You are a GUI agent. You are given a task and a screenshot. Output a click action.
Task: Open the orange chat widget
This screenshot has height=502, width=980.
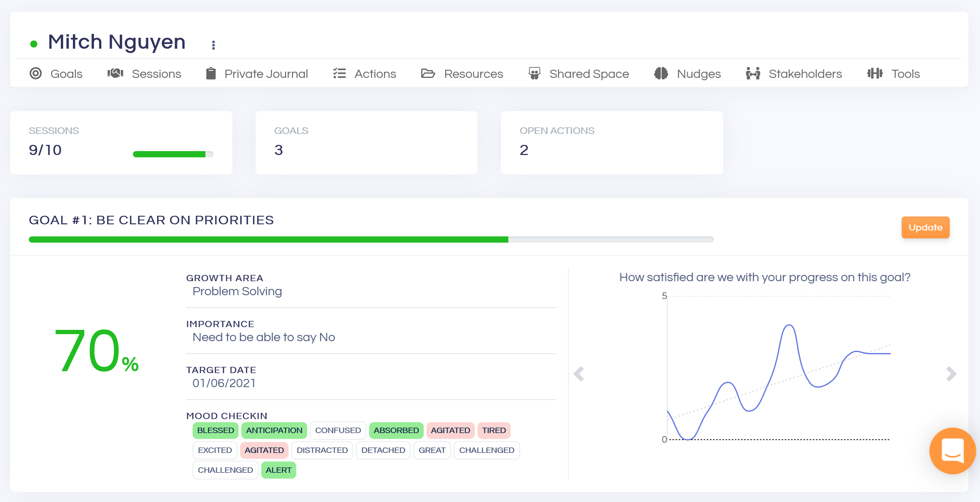(952, 451)
